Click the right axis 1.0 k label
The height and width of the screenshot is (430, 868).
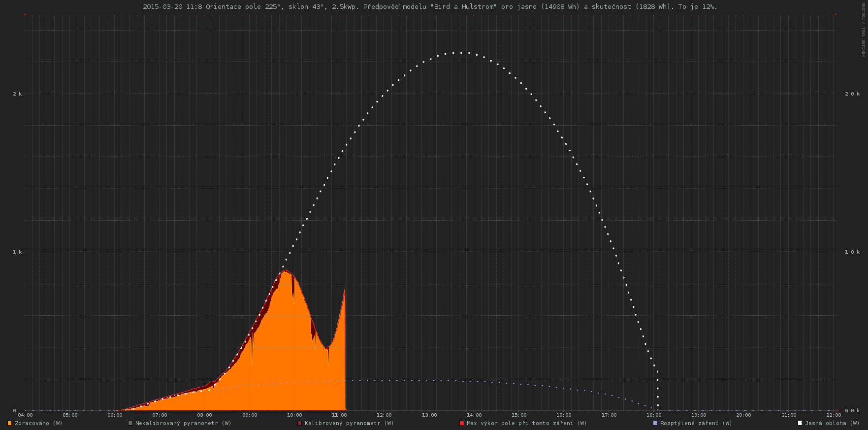852,252
